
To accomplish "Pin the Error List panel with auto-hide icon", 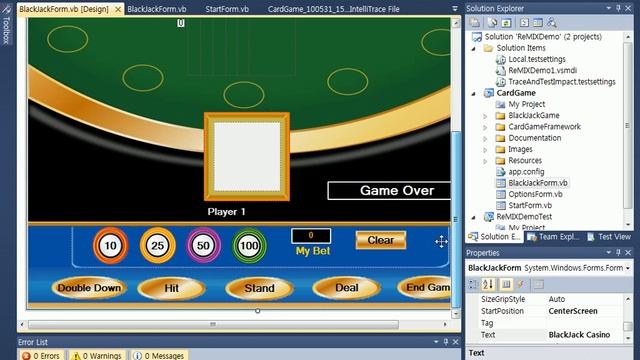I will click(446, 342).
